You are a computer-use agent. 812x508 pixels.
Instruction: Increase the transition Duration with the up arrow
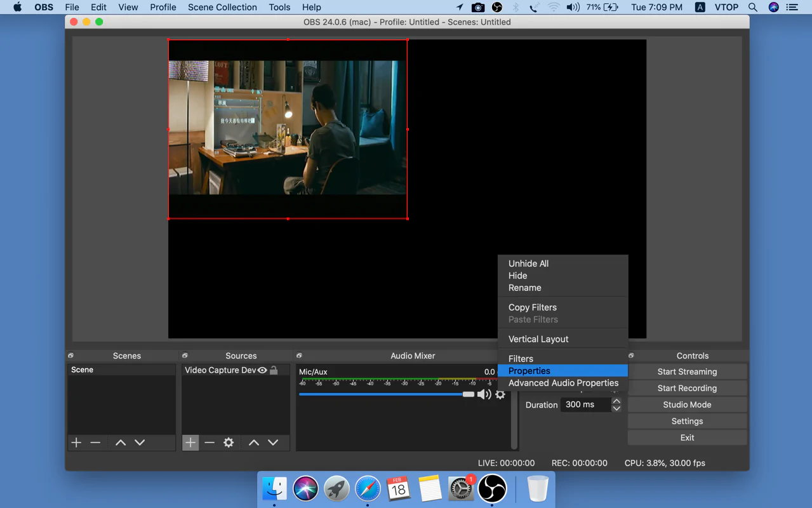click(616, 401)
